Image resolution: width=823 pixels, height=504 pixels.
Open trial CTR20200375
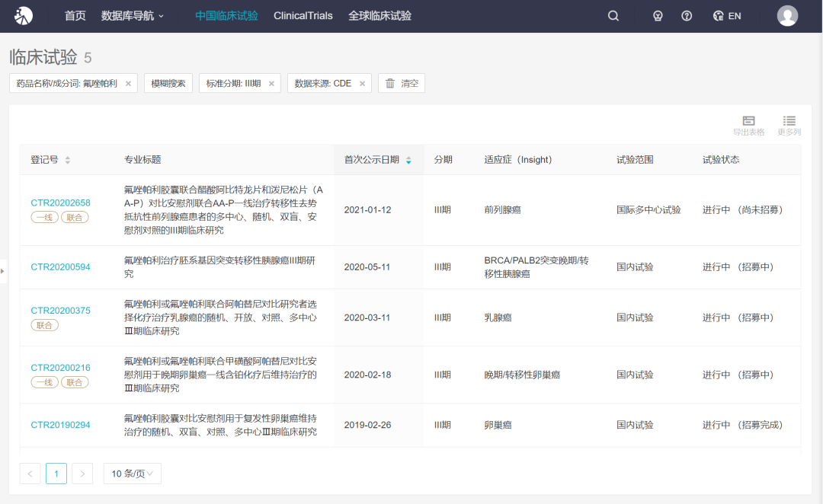point(60,311)
